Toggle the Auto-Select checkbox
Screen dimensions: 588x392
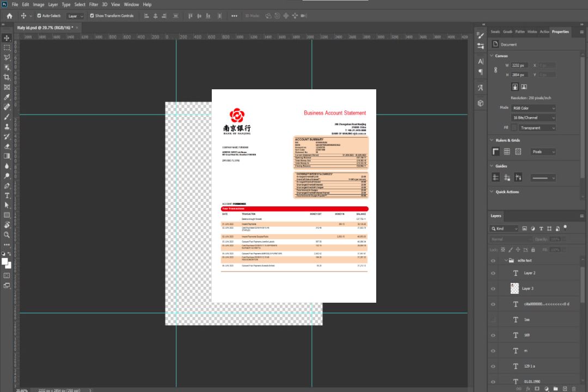coord(39,16)
